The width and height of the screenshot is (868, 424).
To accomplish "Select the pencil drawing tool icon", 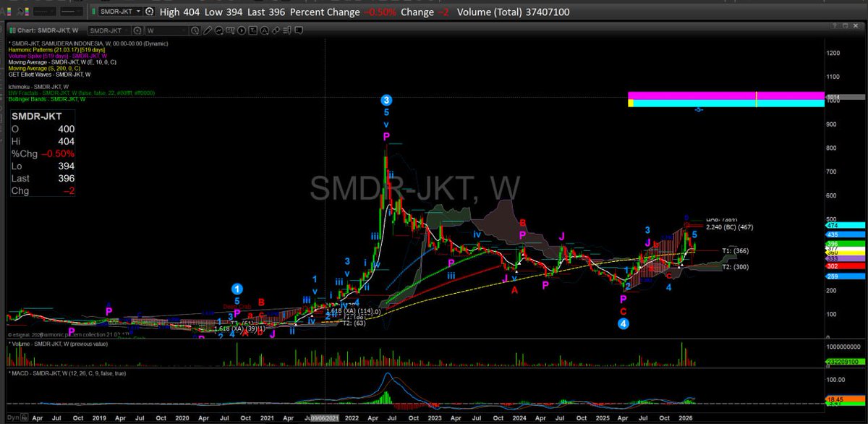I will click(x=207, y=30).
